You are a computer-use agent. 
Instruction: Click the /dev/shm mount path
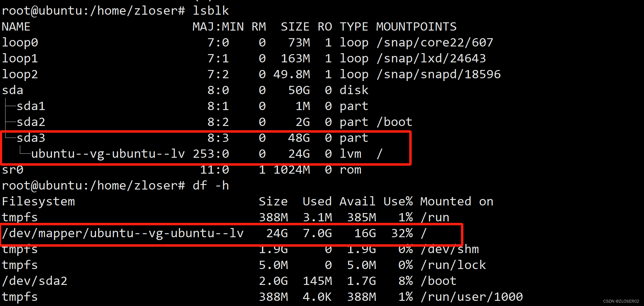click(450, 249)
